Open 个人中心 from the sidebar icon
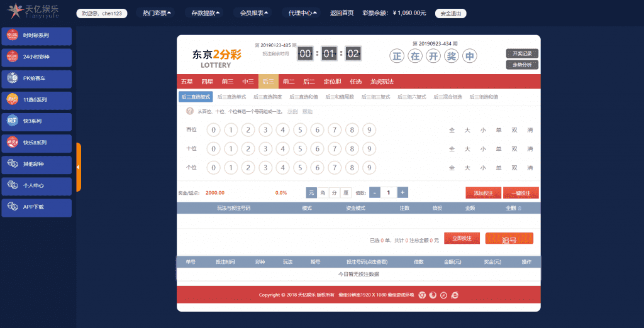 pyautogui.click(x=12, y=185)
